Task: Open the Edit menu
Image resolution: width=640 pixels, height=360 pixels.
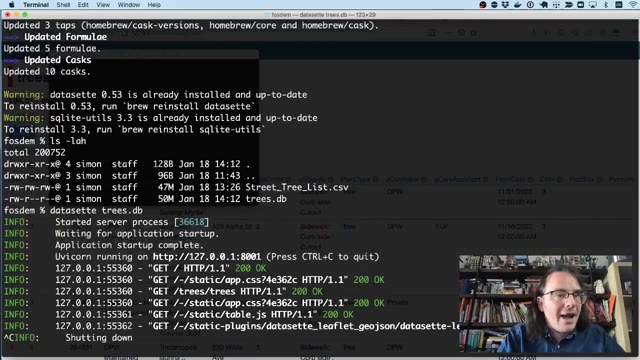Action: tap(83, 5)
